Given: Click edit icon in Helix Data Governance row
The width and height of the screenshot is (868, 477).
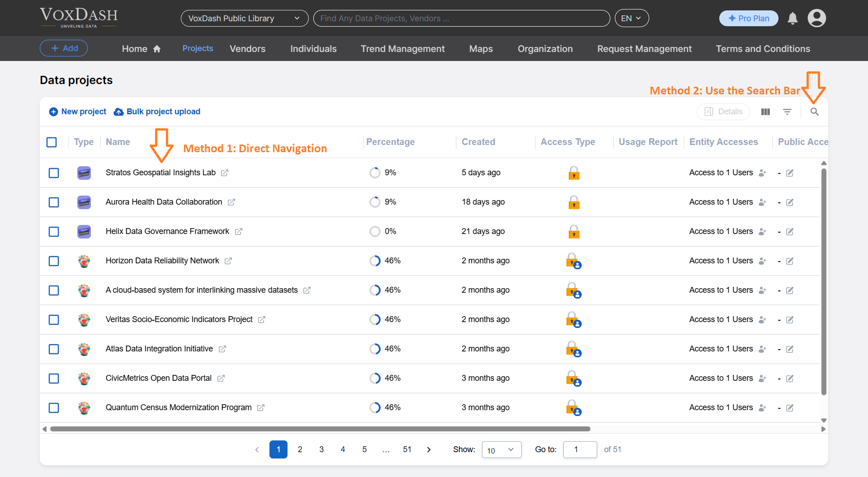Looking at the screenshot, I should pyautogui.click(x=790, y=232).
